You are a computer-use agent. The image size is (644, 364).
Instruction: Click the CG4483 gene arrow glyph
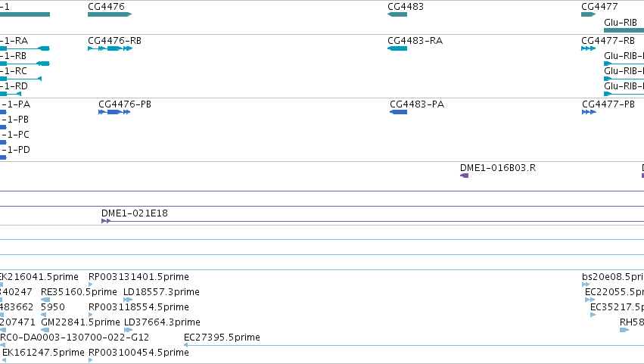click(397, 14)
